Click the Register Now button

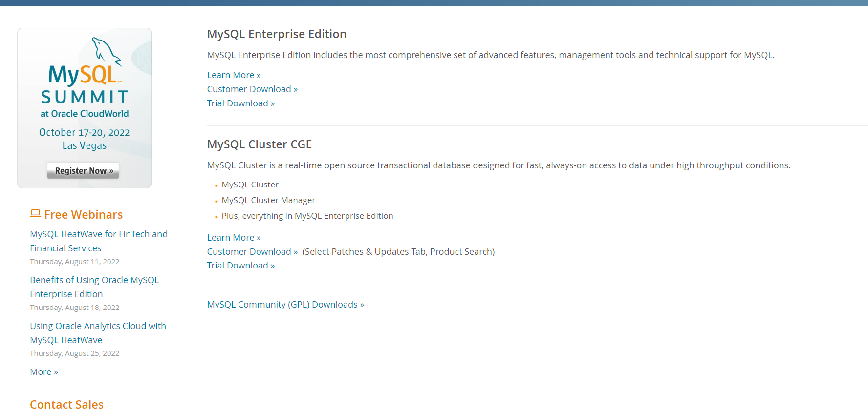pyautogui.click(x=83, y=170)
